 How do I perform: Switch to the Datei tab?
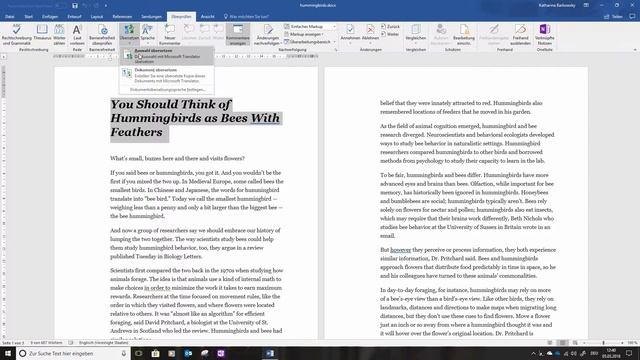(x=9, y=17)
